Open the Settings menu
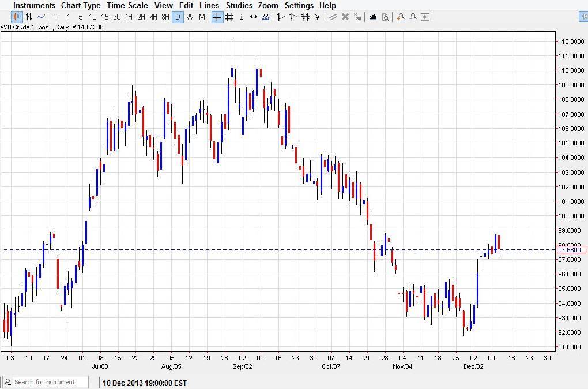 pos(299,5)
